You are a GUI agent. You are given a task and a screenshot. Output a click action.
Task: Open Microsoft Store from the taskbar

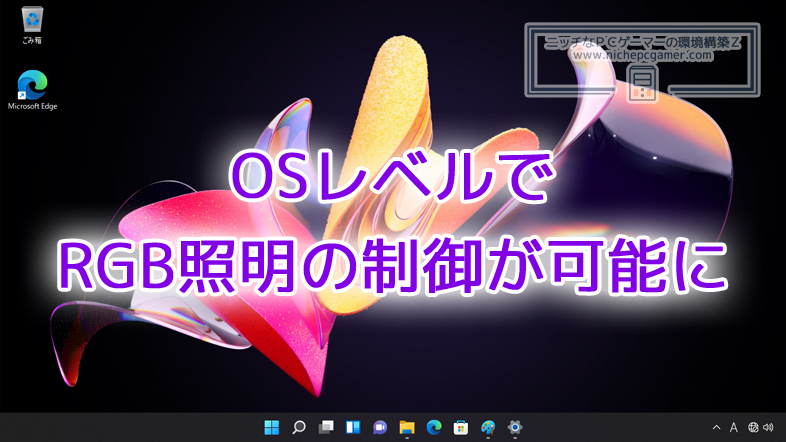(x=461, y=427)
